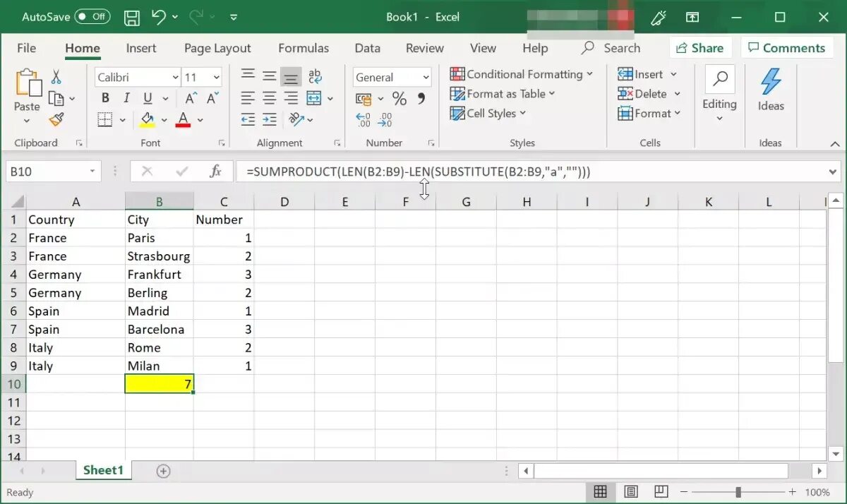Viewport: 847px width, 504px height.
Task: Open the Comments button
Action: [786, 48]
